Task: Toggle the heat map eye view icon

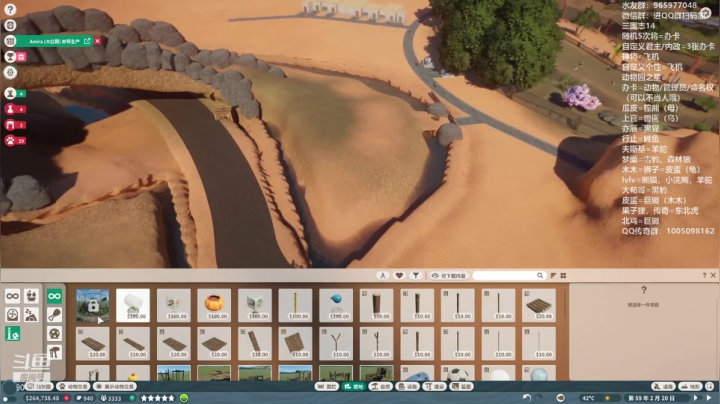Action: click(x=10, y=72)
